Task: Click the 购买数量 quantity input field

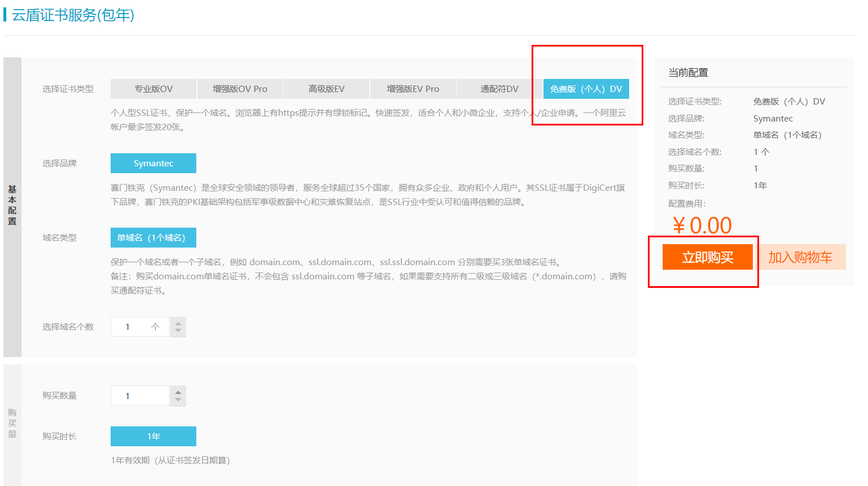Action: pos(140,396)
